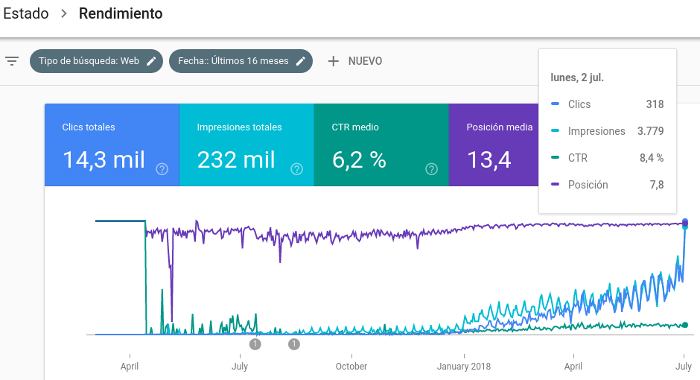Click the October axis label
This screenshot has width=700, height=380.
(x=351, y=367)
